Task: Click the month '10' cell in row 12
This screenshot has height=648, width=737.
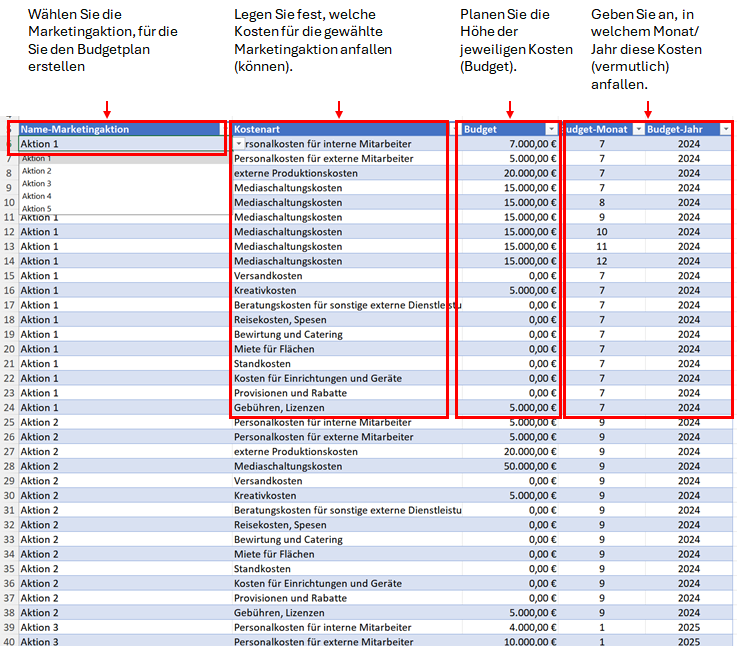Action: [x=602, y=232]
